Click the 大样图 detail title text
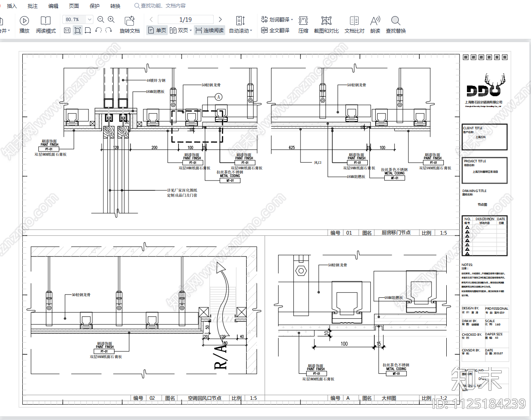Viewport: 531px width, 420px height. [389, 398]
